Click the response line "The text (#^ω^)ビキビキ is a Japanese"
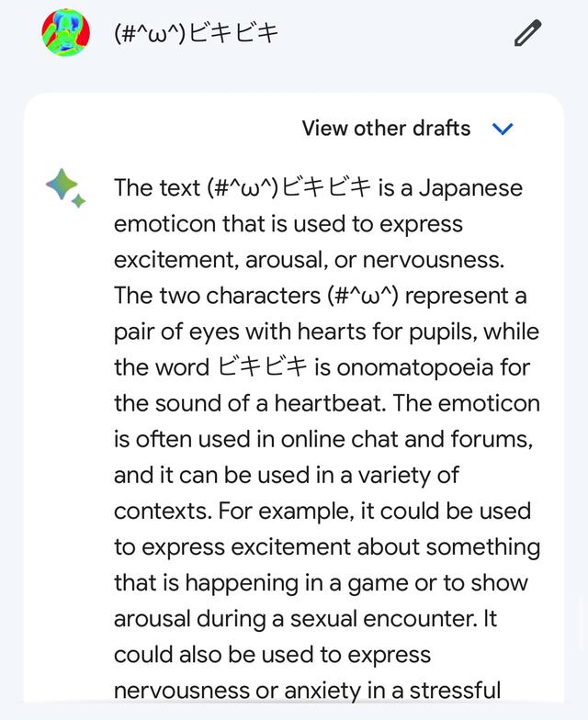Screen dimensions: 588x720 coord(318,187)
